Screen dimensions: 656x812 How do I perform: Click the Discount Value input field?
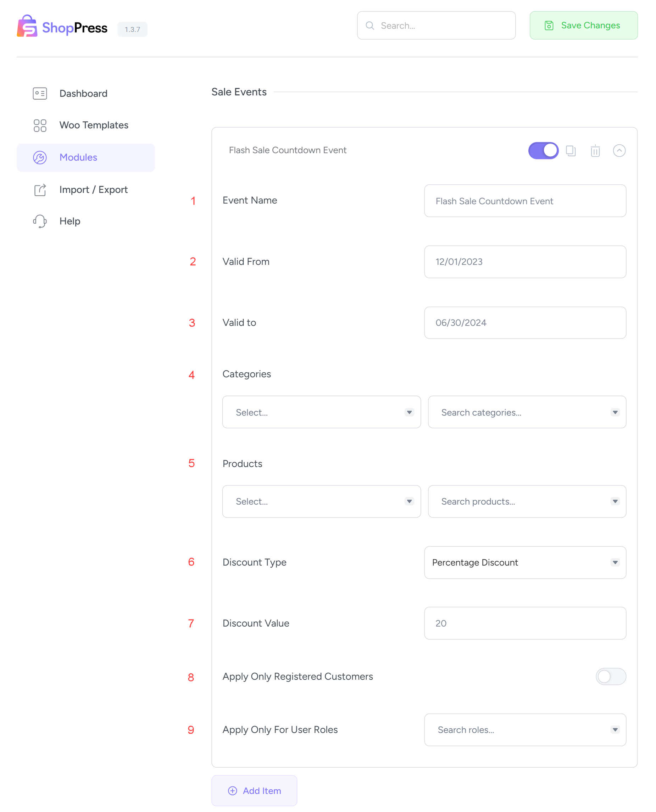click(524, 623)
